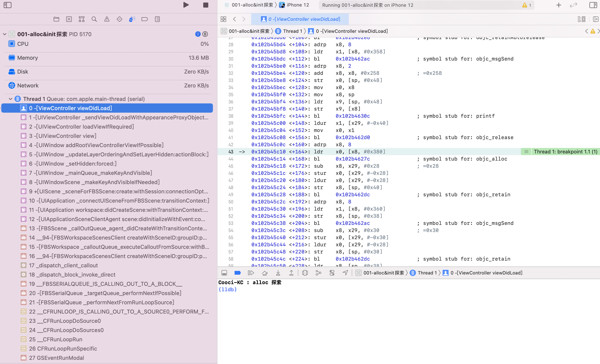Toggle the left navigator sidebar
The image size is (600, 364).
click(8, 5)
